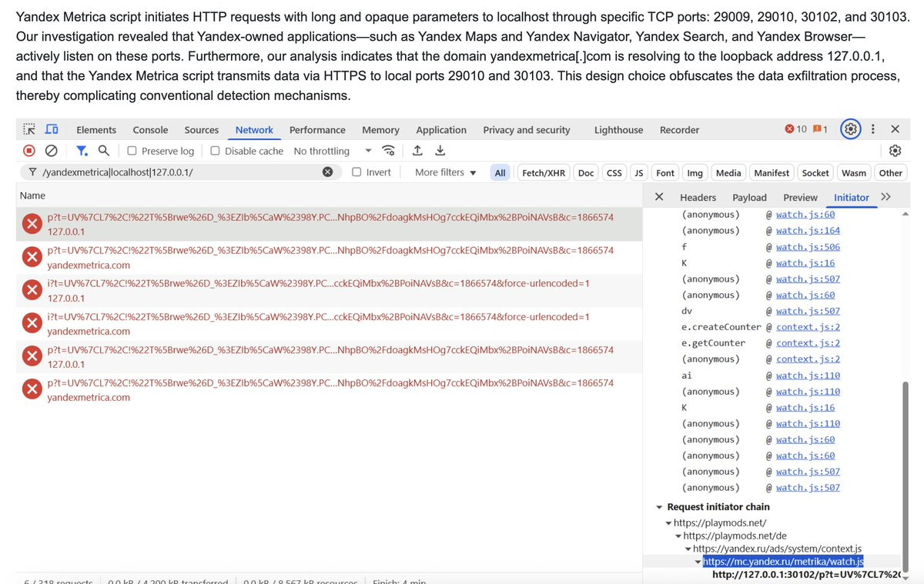Click the export HAR download icon
The width and height of the screenshot is (924, 584).
coord(440,151)
